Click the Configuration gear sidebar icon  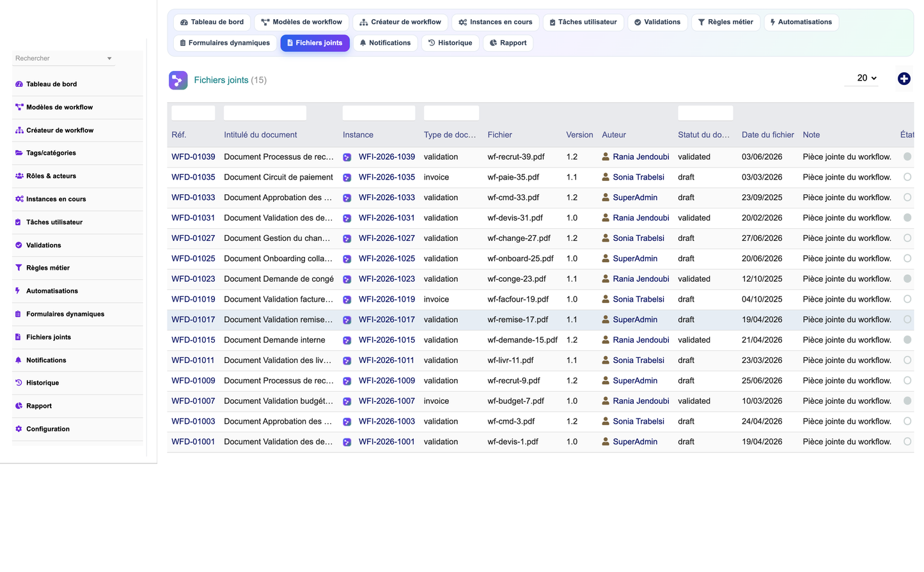click(x=19, y=429)
